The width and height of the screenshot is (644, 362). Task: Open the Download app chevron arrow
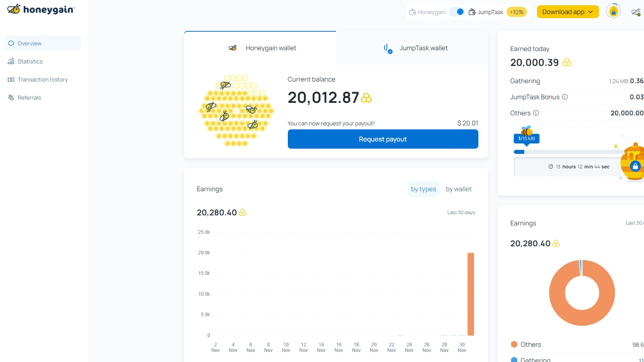pos(591,12)
